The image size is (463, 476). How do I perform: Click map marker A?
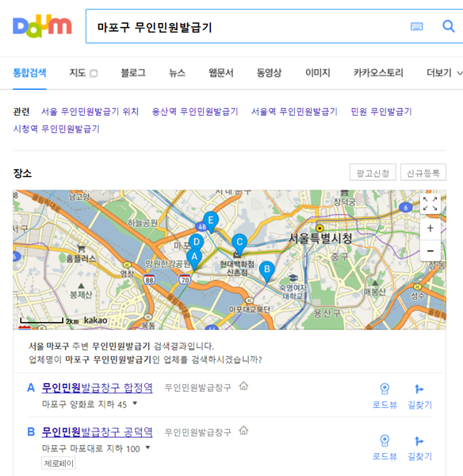point(194,259)
